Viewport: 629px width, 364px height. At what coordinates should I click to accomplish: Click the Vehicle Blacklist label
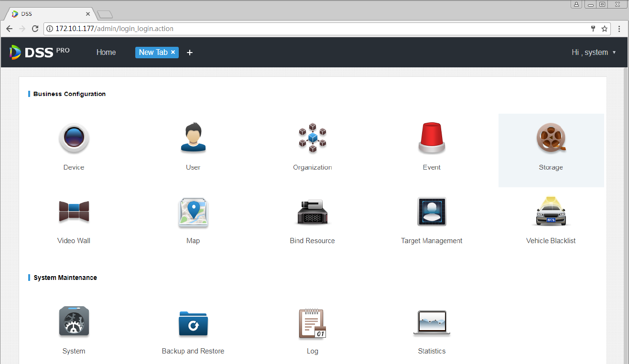click(551, 241)
